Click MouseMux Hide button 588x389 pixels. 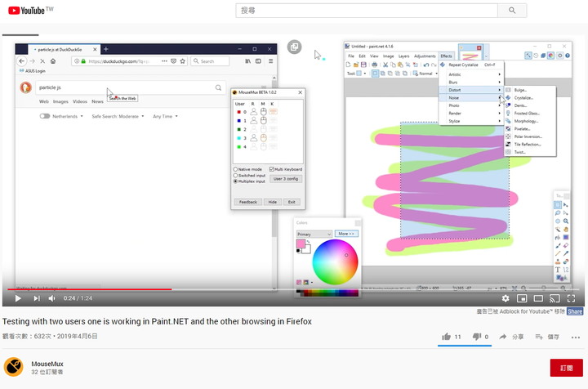[x=273, y=202]
